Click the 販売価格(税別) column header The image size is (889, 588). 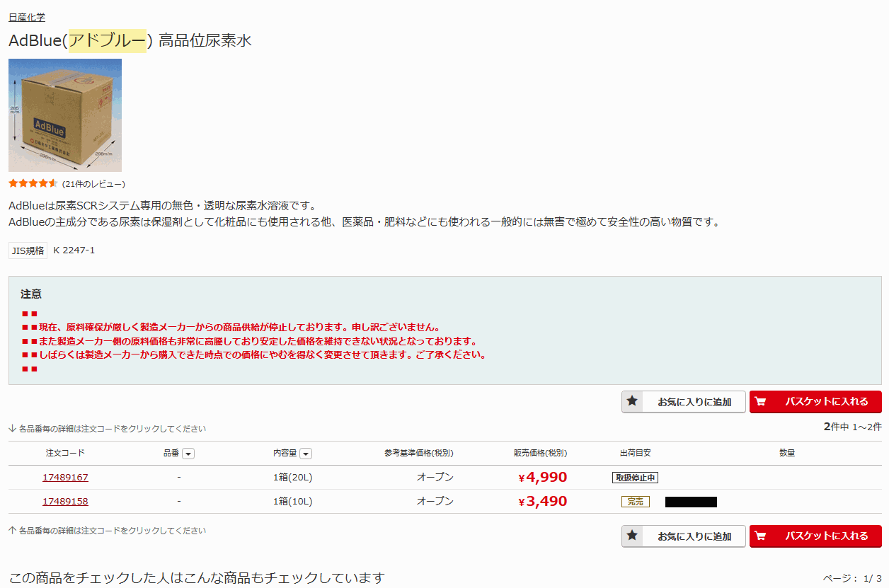(541, 453)
